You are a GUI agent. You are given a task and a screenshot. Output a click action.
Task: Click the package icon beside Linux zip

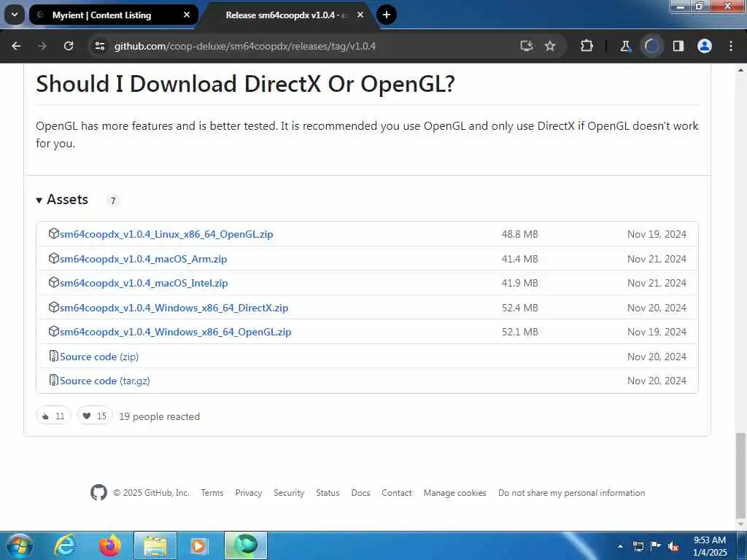[54, 233]
